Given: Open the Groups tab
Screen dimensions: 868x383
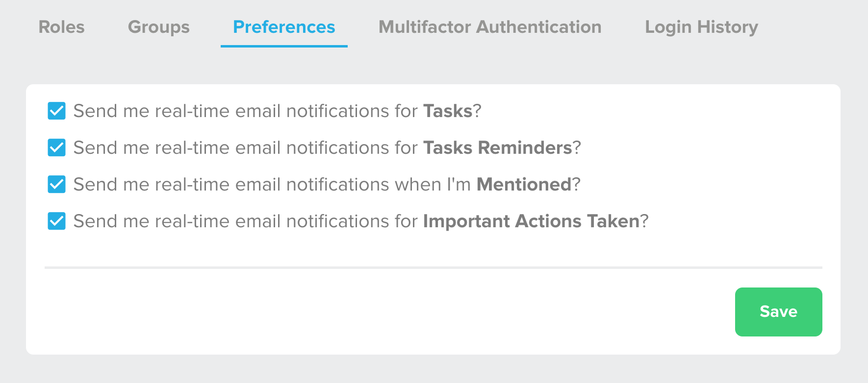Looking at the screenshot, I should coord(158,27).
